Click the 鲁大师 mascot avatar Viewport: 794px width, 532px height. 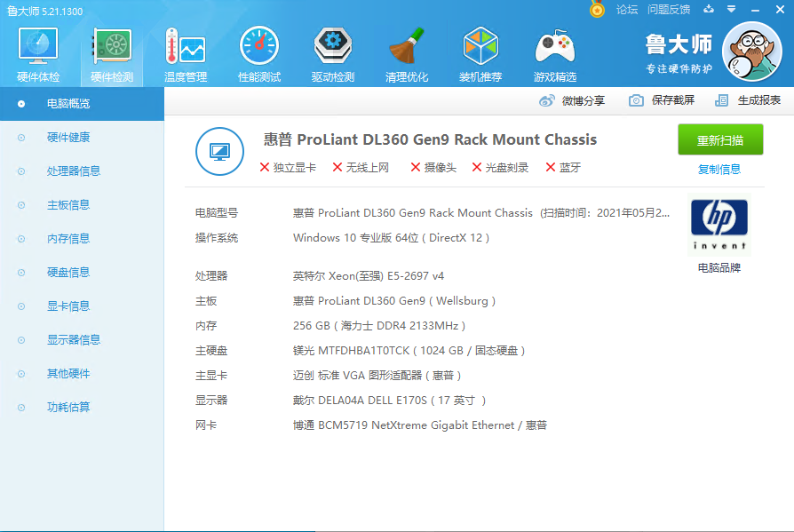tap(752, 52)
